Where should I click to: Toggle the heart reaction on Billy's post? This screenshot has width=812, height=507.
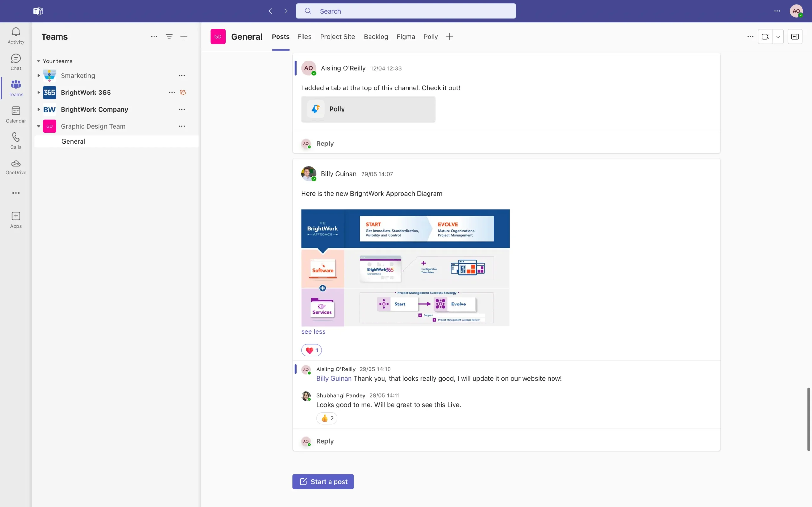coord(311,350)
